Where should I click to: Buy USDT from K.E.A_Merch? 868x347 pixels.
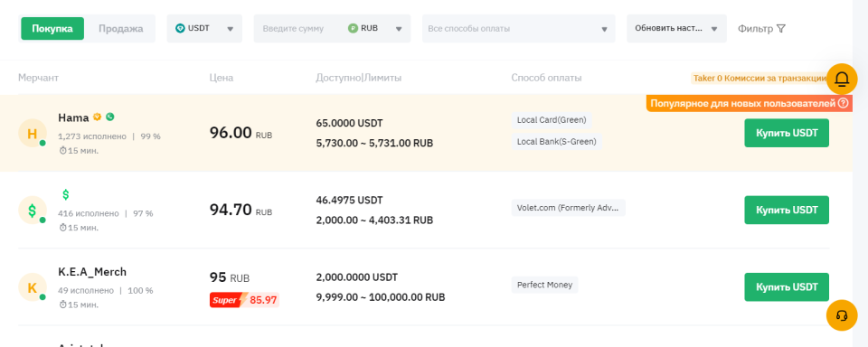click(787, 287)
